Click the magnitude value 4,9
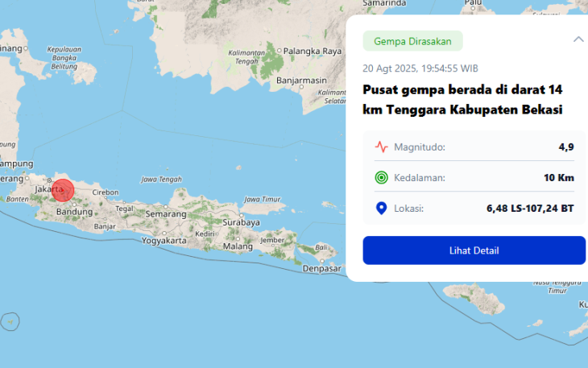 click(566, 147)
